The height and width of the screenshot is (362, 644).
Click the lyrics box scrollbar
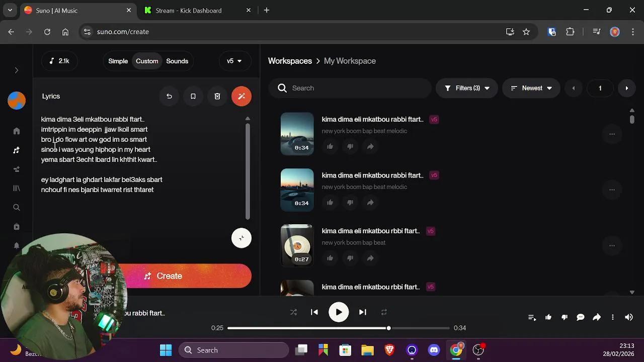[248, 171]
